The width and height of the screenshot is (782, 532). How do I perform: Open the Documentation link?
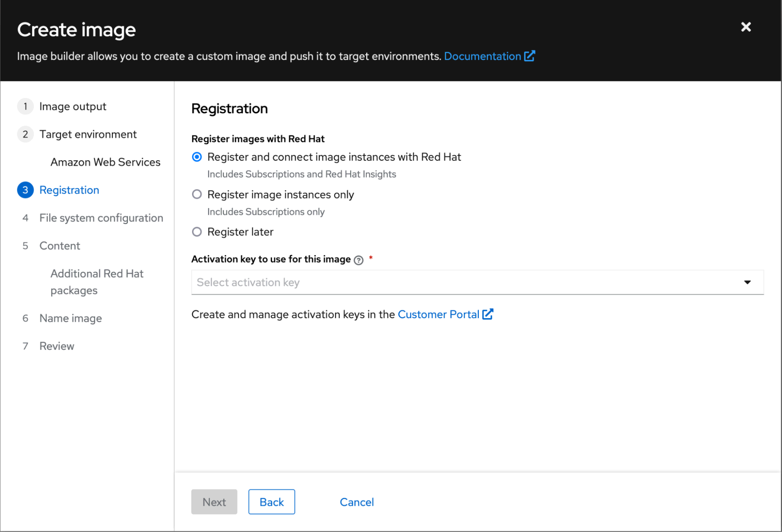482,56
